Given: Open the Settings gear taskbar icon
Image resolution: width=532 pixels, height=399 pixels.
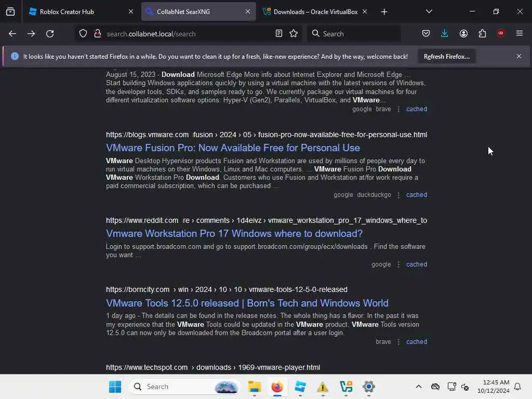Looking at the screenshot, I should pos(368,387).
